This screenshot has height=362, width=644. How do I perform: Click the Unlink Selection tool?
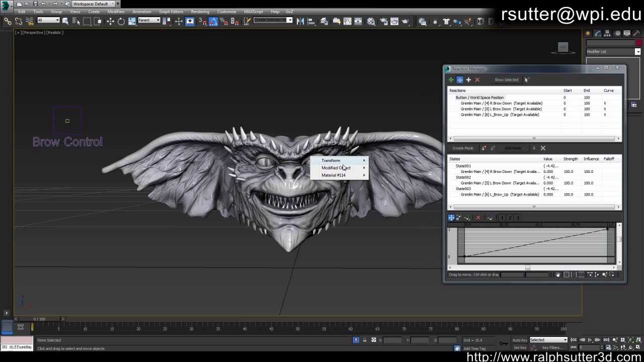point(19,21)
